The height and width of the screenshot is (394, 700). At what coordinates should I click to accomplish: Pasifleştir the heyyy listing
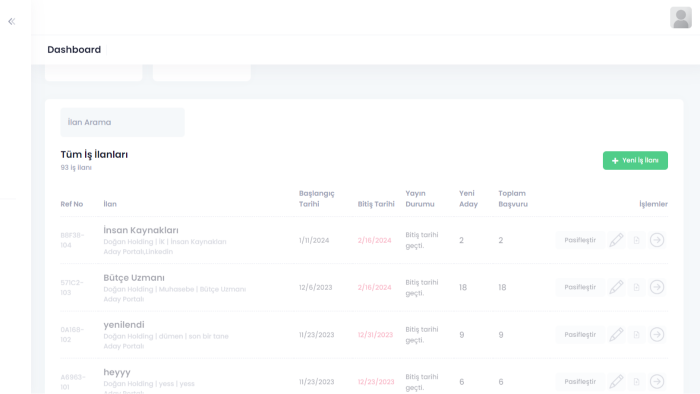(580, 382)
